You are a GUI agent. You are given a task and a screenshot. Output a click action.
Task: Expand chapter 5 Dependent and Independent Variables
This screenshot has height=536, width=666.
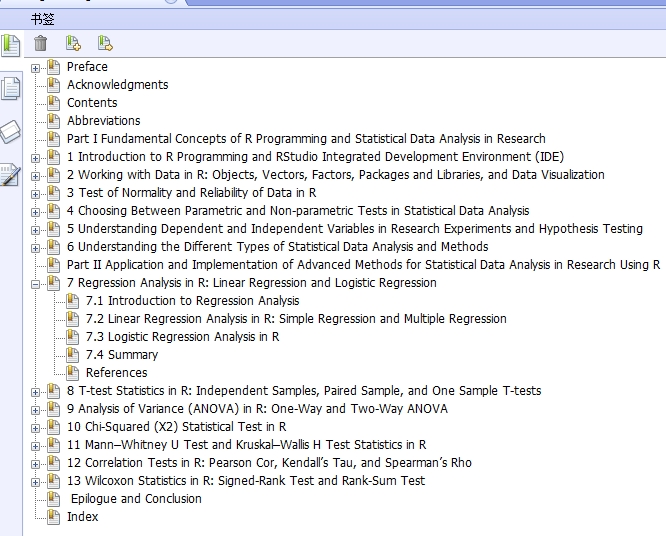[x=36, y=230]
